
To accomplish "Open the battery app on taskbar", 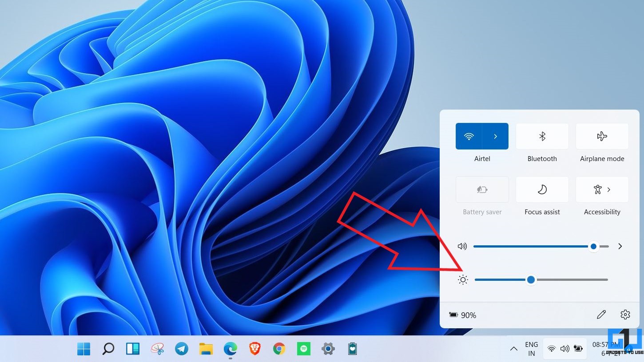I will point(353,349).
